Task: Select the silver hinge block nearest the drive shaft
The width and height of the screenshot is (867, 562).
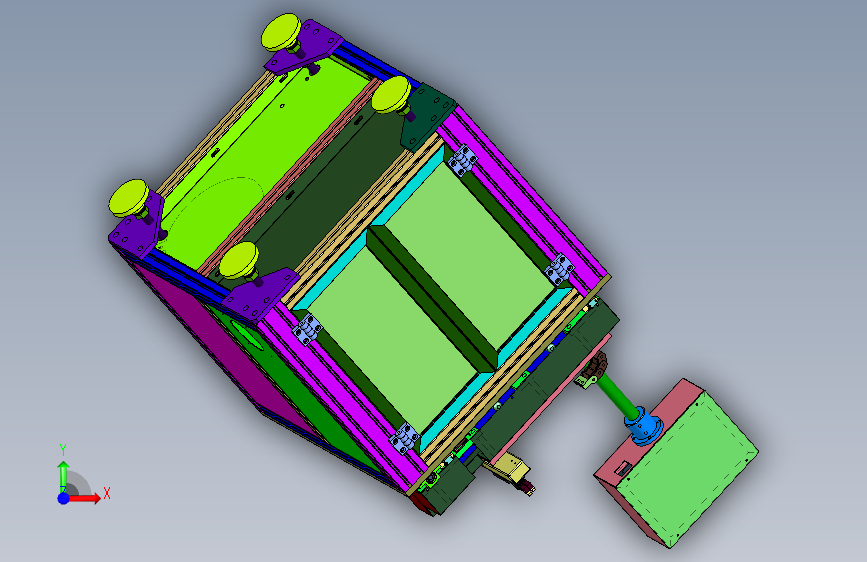Action: (x=560, y=269)
